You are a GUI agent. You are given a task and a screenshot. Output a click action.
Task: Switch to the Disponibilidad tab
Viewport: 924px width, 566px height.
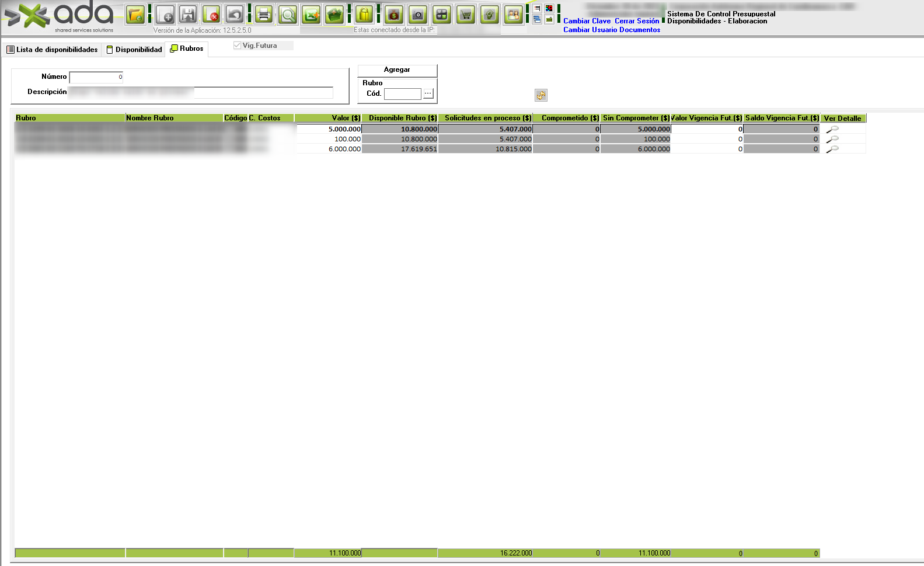coord(134,50)
